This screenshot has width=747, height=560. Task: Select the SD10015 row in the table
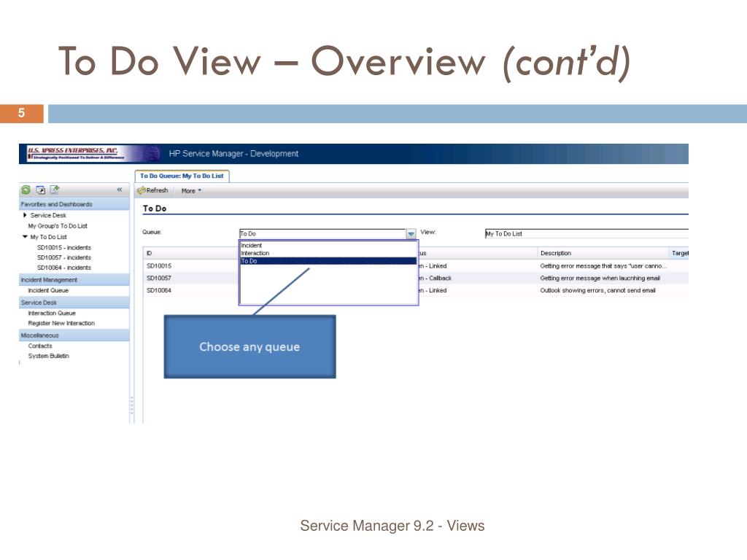pos(416,266)
